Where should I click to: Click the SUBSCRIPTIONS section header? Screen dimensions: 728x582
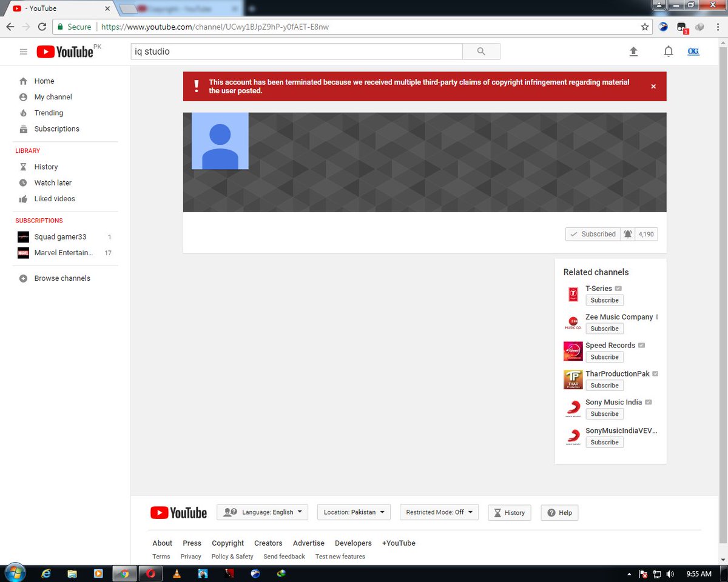pyautogui.click(x=39, y=221)
